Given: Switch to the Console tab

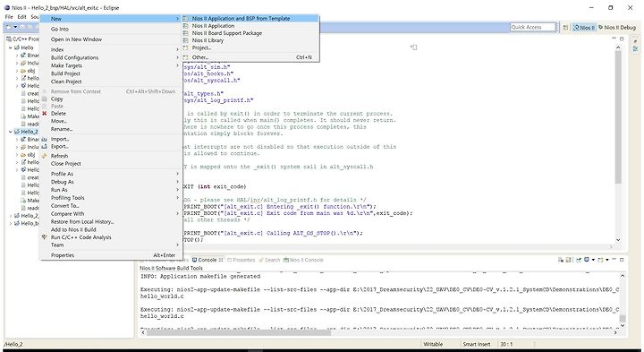Looking at the screenshot, I should coord(208,260).
